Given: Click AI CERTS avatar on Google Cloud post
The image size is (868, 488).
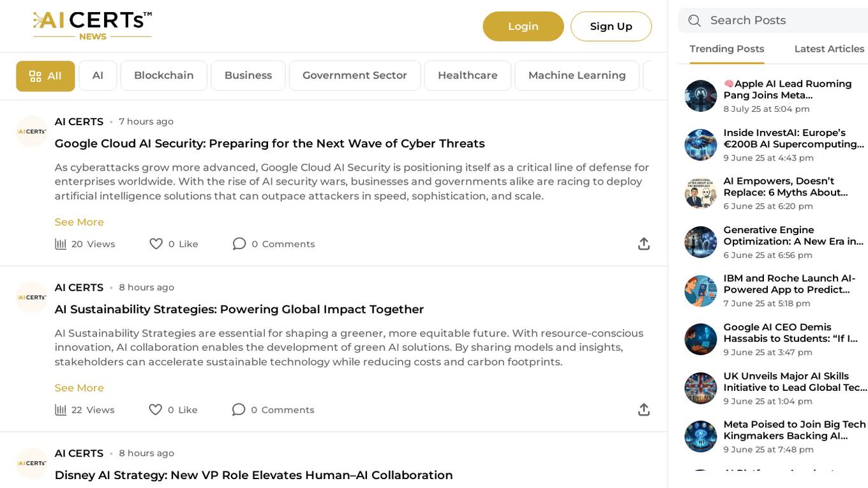Looking at the screenshot, I should tap(32, 132).
